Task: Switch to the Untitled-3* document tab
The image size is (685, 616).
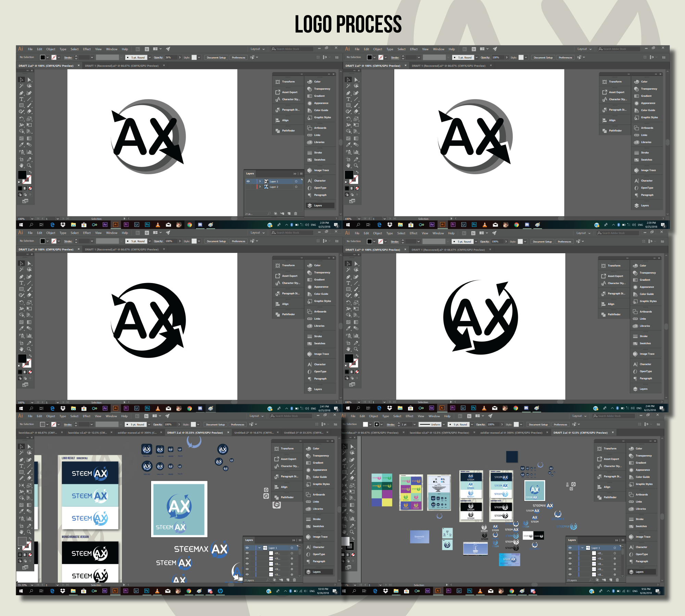Action: (304, 433)
